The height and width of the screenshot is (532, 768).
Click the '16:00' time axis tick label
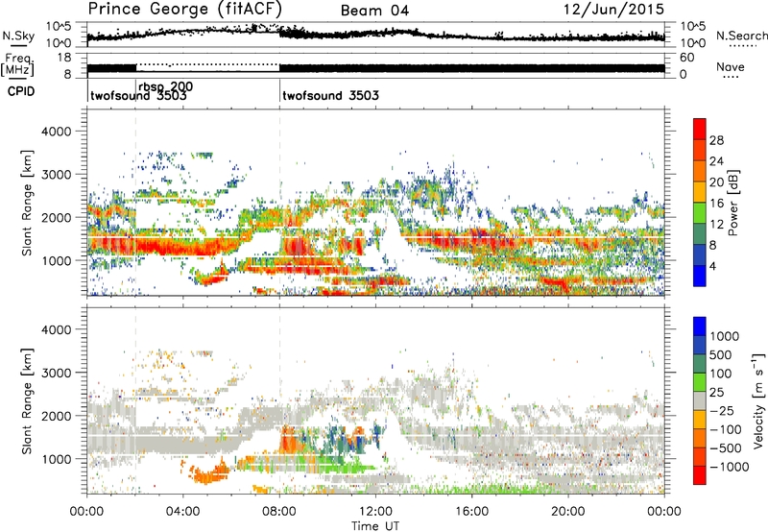pyautogui.click(x=471, y=511)
